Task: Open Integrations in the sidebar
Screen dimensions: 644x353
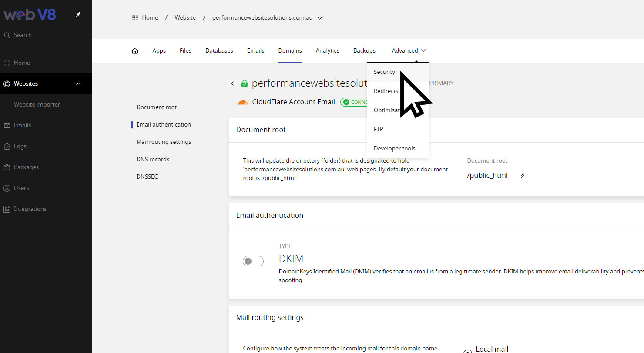Action: [x=30, y=209]
